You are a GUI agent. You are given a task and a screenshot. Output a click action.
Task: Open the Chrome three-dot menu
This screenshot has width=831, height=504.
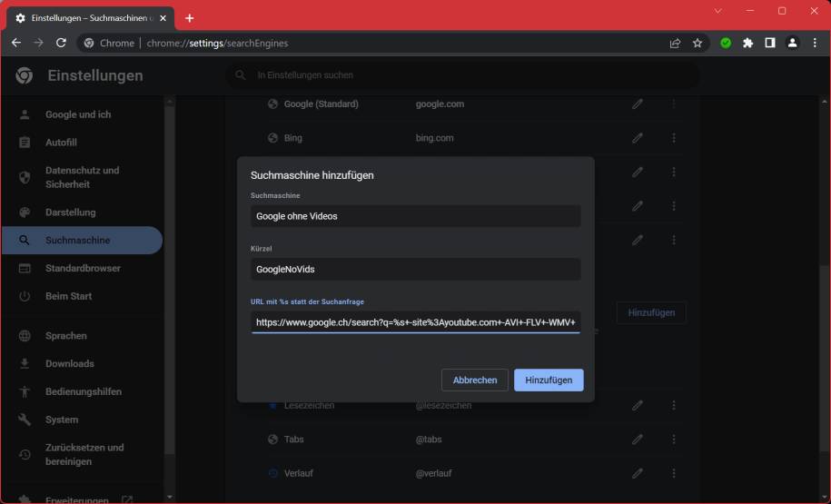coord(815,43)
